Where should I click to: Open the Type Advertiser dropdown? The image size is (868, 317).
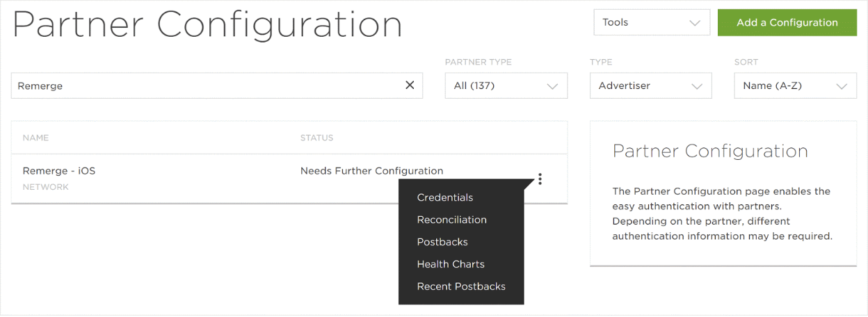click(650, 86)
